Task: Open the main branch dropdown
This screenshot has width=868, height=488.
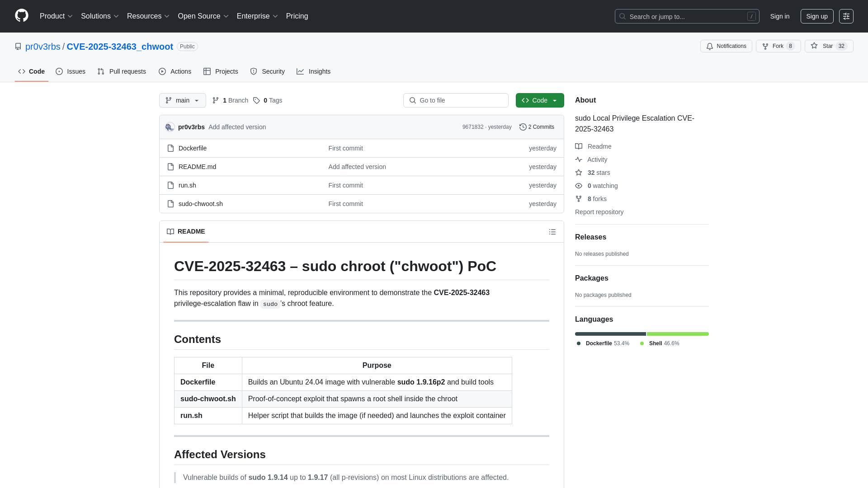Action: (x=183, y=100)
